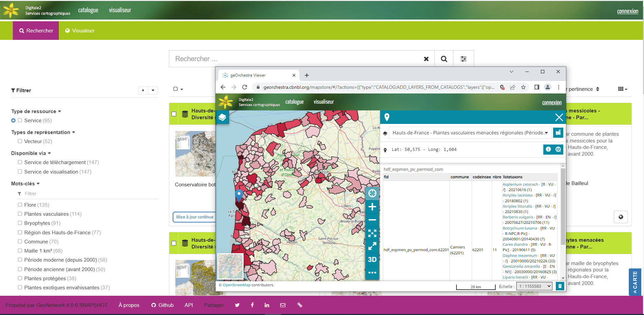This screenshot has width=644, height=315.
Task: Change the map scale using the Échelle dropdown
Action: (x=534, y=286)
